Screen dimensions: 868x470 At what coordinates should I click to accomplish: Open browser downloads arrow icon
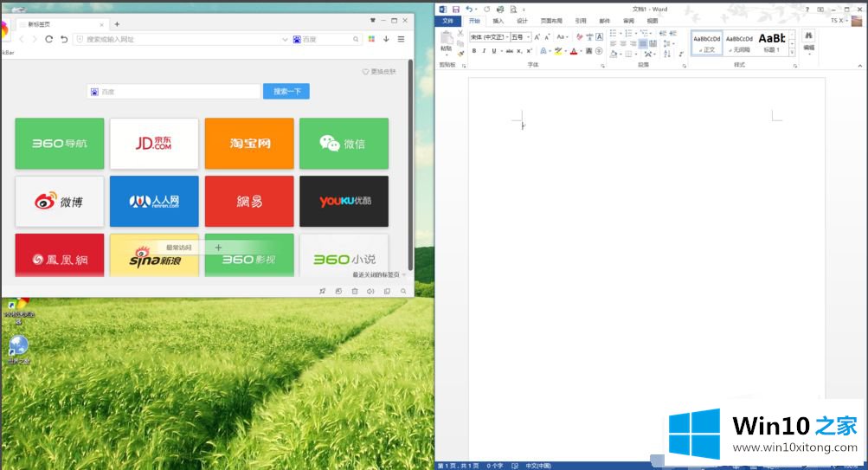pyautogui.click(x=386, y=39)
